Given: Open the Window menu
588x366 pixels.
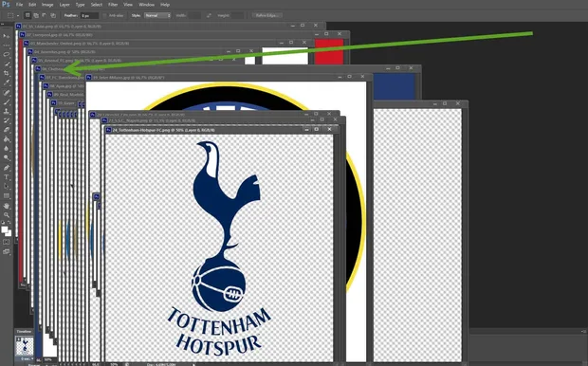Looking at the screenshot, I should tap(146, 5).
